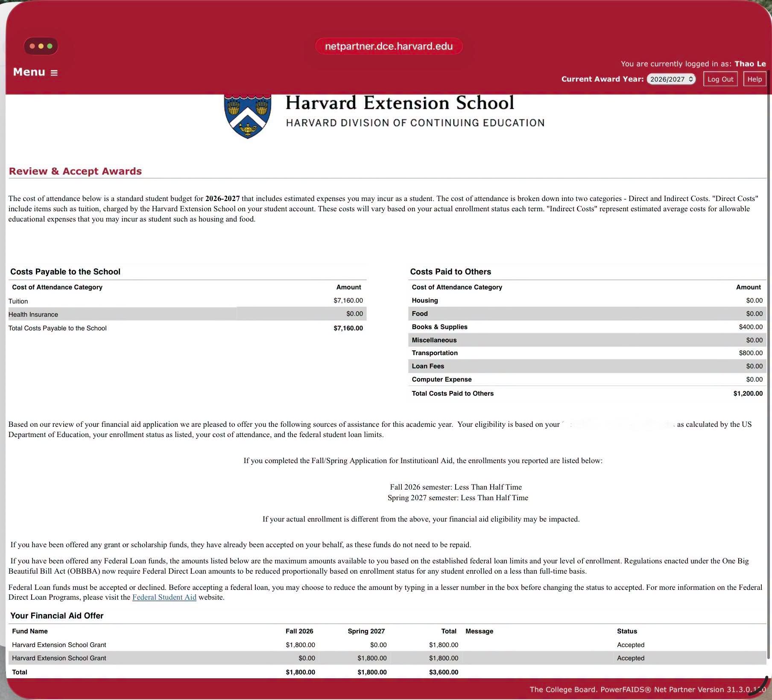
Task: Click the green window zoom dot
Action: (x=50, y=46)
